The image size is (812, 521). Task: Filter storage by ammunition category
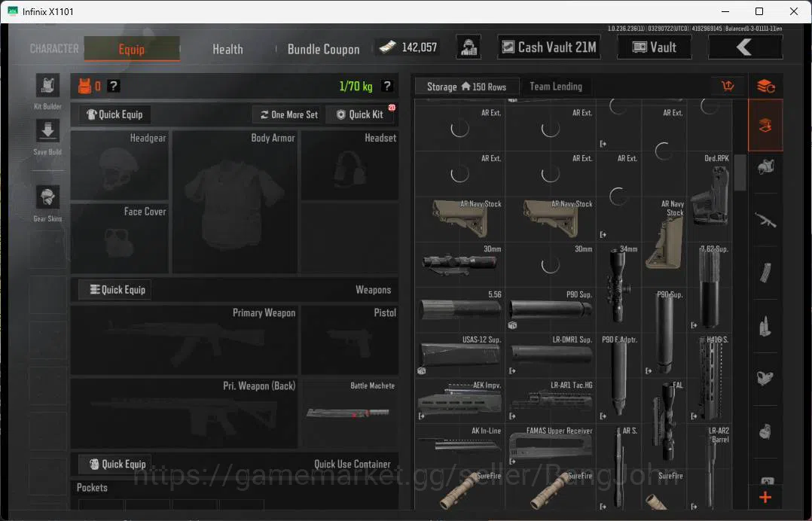765,326
